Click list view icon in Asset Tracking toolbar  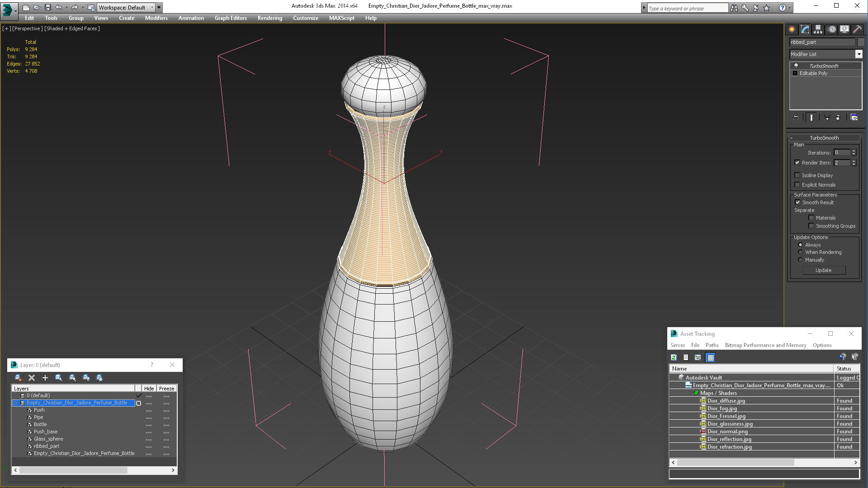click(x=686, y=357)
